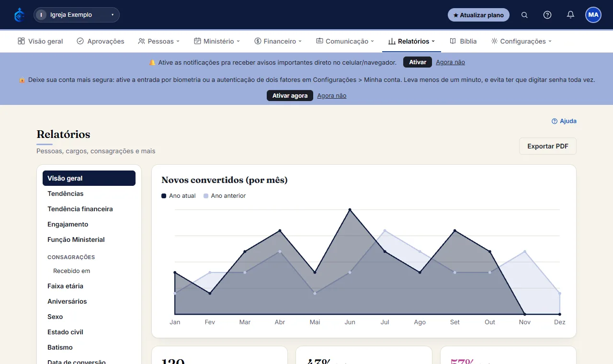613x364 pixels.
Task: Click the Financeiro dollar icon
Action: click(x=258, y=41)
